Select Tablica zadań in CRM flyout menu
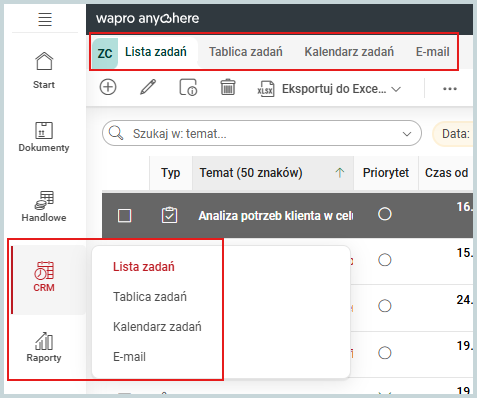This screenshot has height=398, width=477. pos(150,297)
